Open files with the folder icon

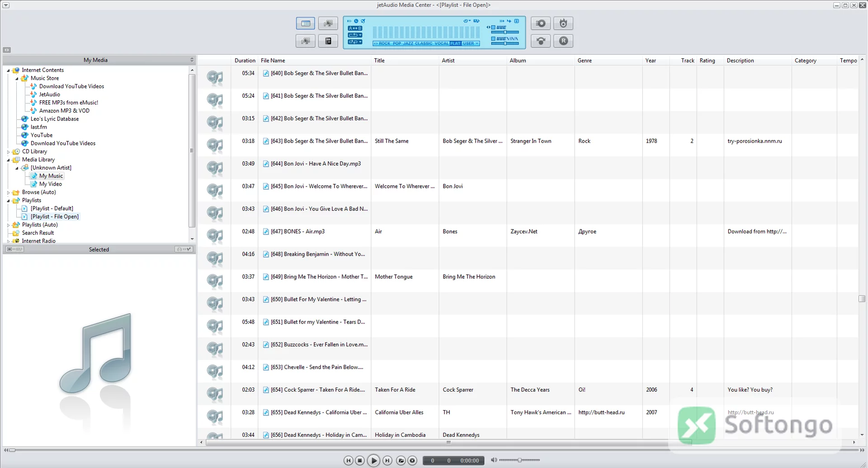pyautogui.click(x=401, y=460)
